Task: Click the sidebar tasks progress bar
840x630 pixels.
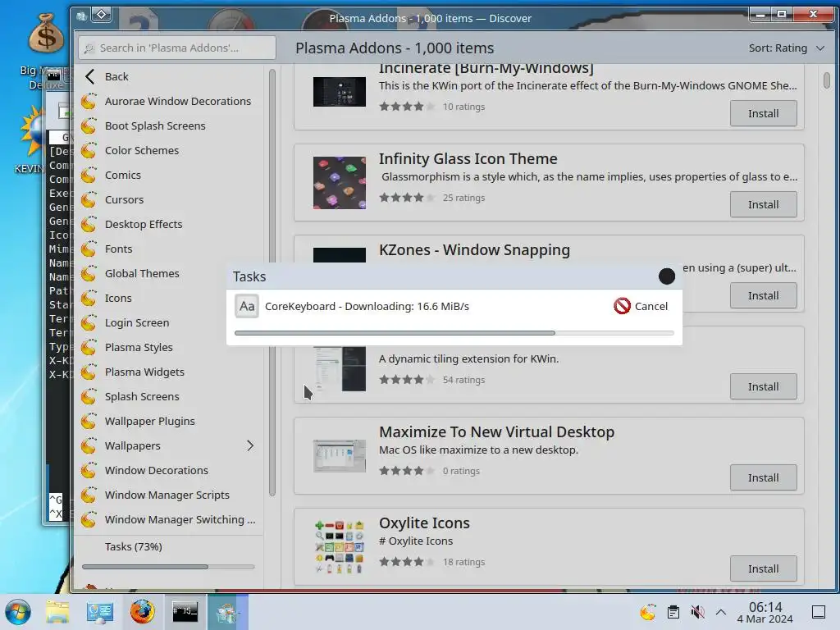Action: 168,567
